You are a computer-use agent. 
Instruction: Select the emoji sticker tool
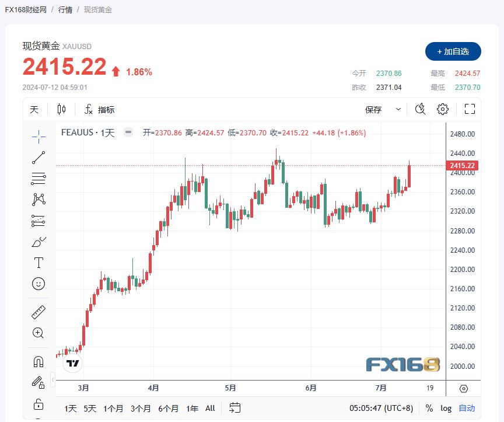point(38,284)
